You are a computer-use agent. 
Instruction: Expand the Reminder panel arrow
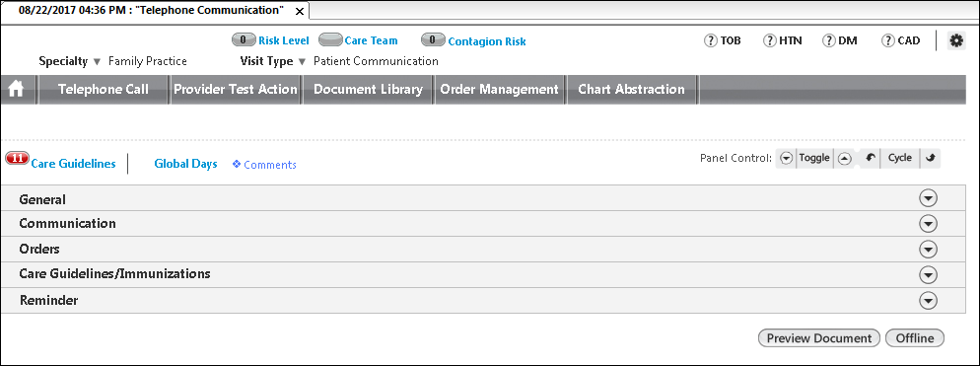[929, 300]
